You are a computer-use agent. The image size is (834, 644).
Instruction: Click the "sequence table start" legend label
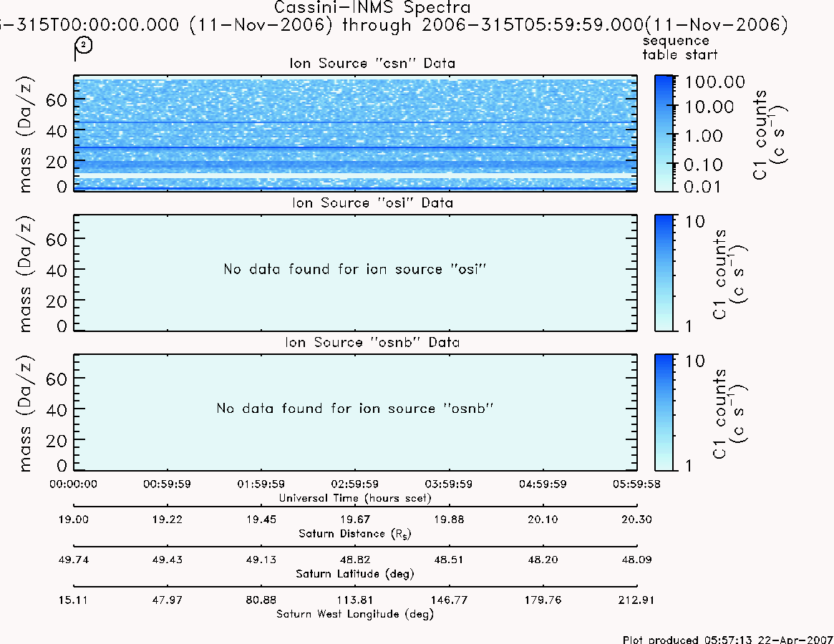(680, 48)
